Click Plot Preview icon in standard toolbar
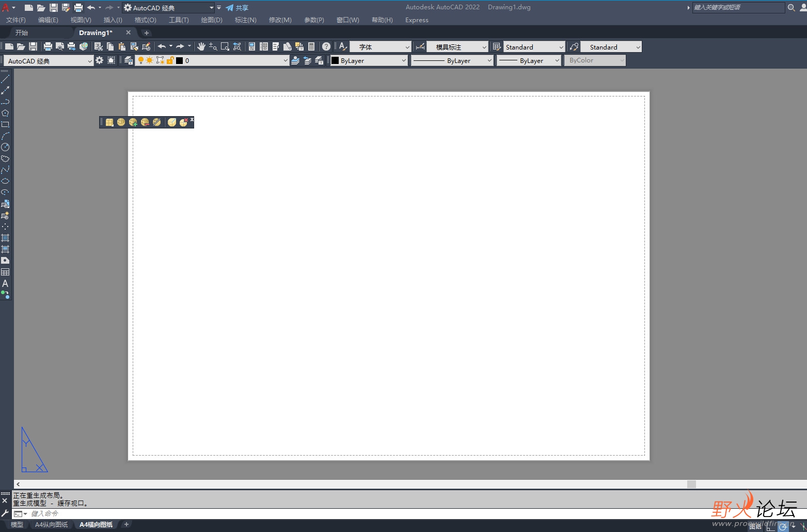The image size is (807, 532). (60, 46)
